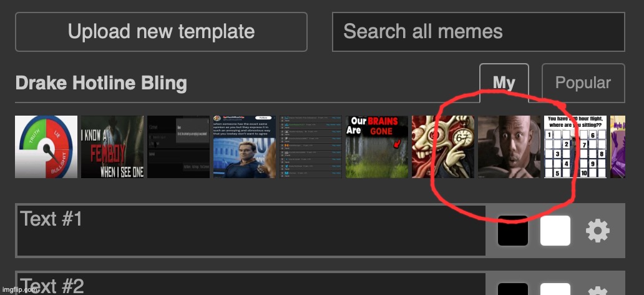Viewport: 644px width, 295px height.
Task: Open settings gear for Text #1
Action: click(x=597, y=231)
